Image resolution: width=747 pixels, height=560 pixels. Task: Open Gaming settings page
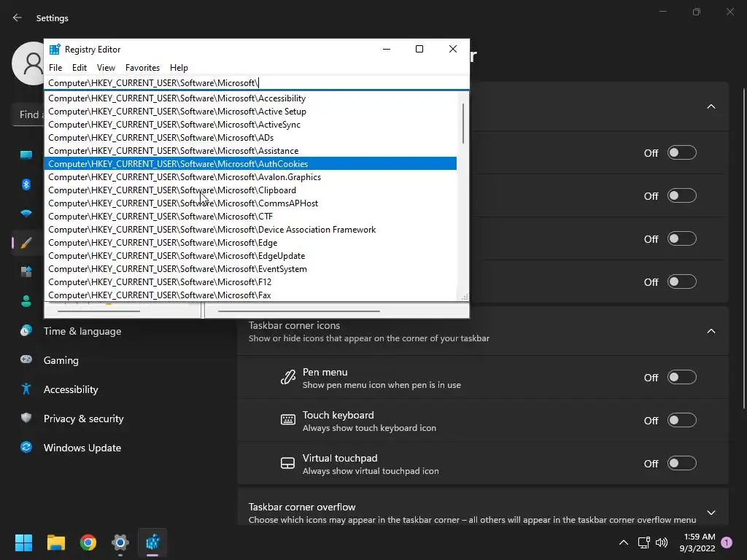pyautogui.click(x=61, y=360)
